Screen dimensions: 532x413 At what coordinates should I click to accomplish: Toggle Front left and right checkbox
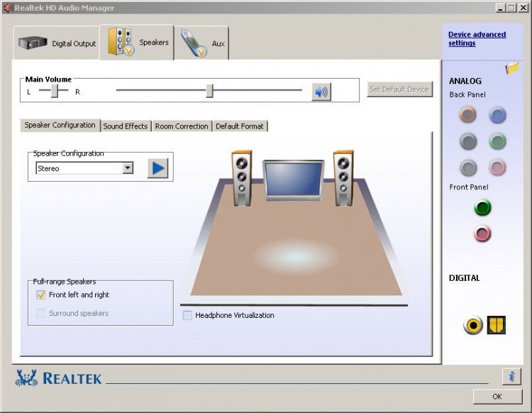click(40, 294)
